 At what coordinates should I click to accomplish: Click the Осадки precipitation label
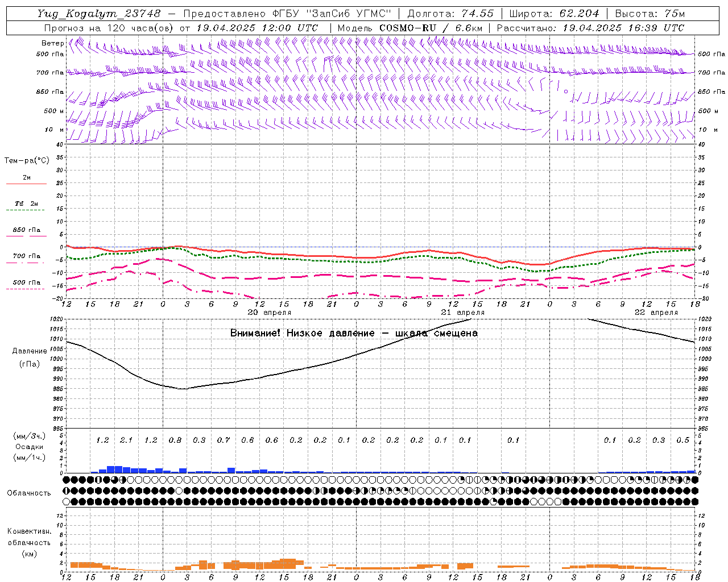(x=29, y=447)
